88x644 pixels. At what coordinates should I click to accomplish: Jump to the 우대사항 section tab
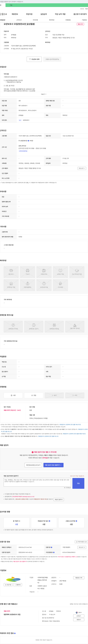click(35, 20)
